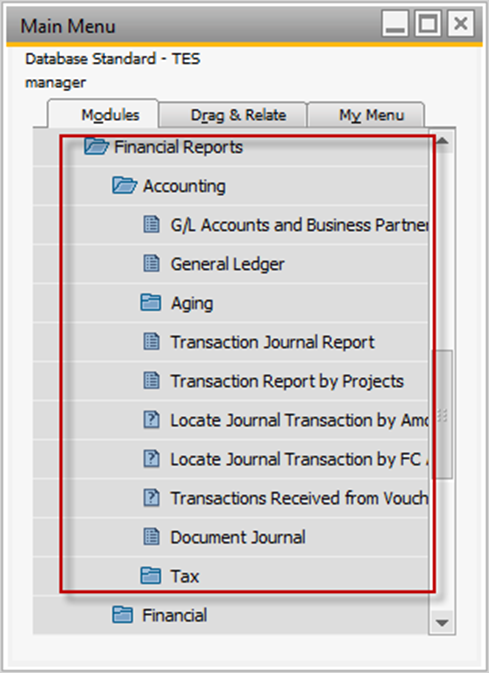Click the query icon for Transactions Received from Voucher
489x673 pixels.
(x=151, y=498)
